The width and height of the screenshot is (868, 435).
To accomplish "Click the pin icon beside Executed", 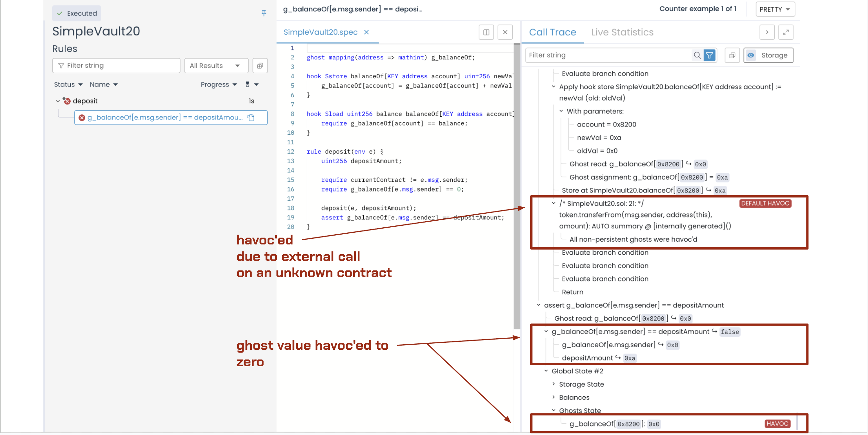I will (264, 13).
